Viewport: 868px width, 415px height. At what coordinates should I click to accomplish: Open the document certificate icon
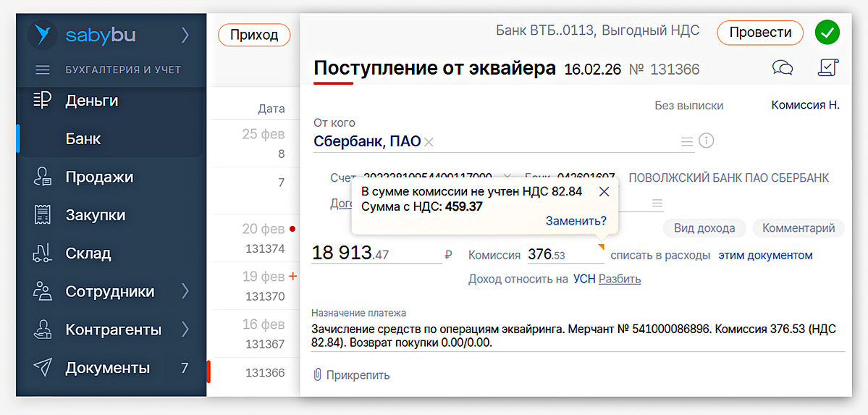[x=827, y=68]
